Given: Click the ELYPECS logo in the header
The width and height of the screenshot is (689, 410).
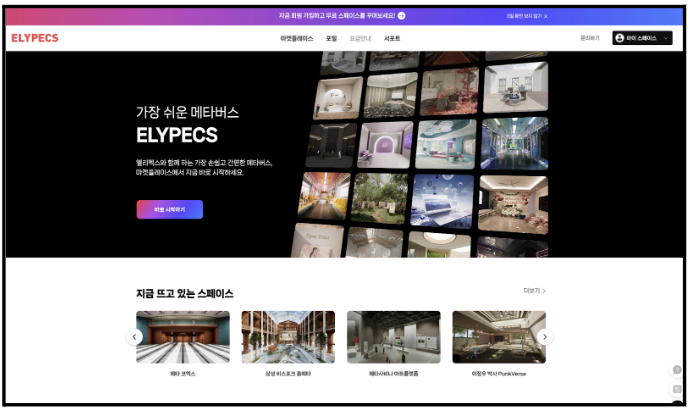Looking at the screenshot, I should [x=35, y=38].
